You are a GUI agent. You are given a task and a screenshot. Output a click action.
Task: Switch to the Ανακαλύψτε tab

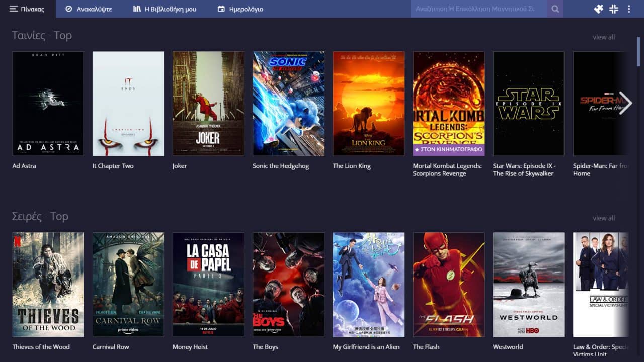[x=89, y=9]
